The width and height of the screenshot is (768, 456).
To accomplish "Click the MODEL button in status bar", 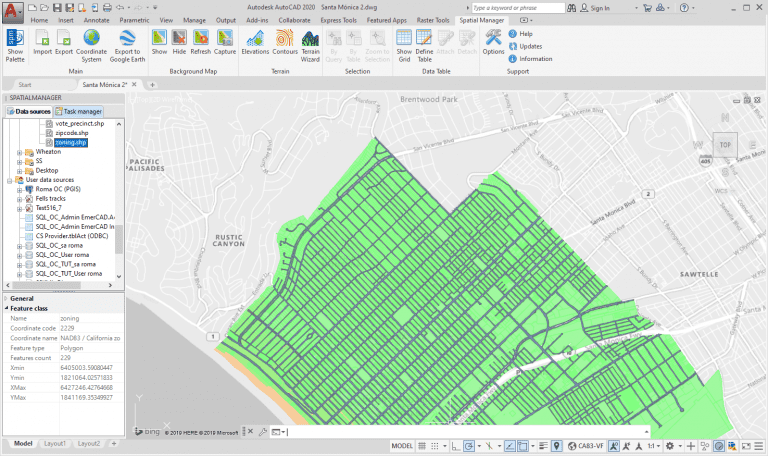I will tap(402, 446).
